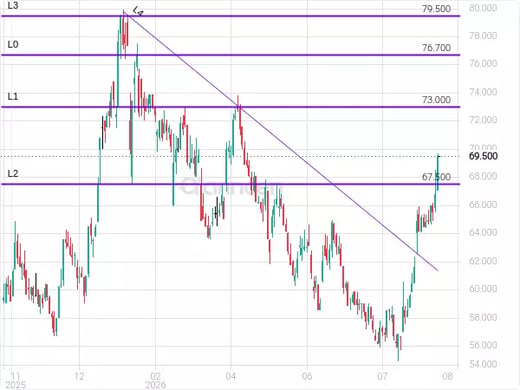Click the 66.000 price axis tick

click(483, 204)
